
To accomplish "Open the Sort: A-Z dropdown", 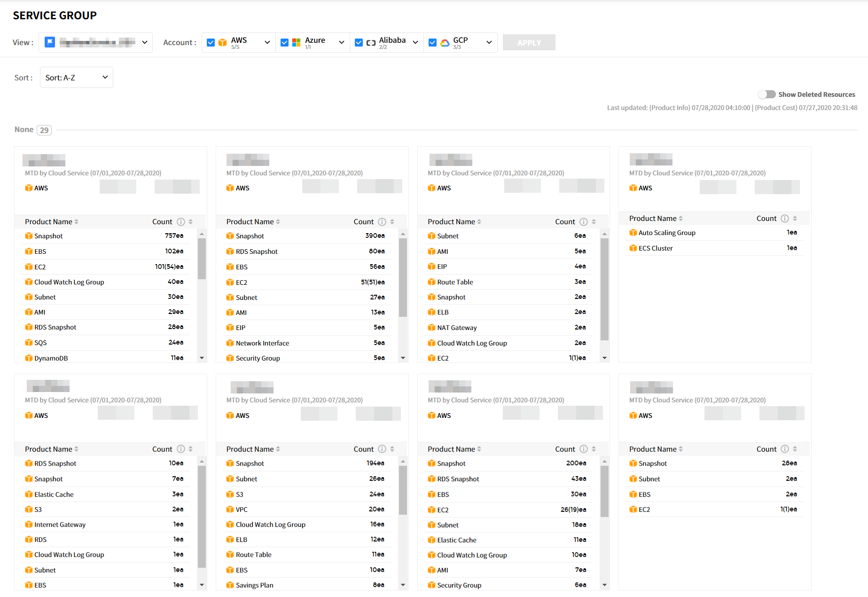I will (76, 78).
